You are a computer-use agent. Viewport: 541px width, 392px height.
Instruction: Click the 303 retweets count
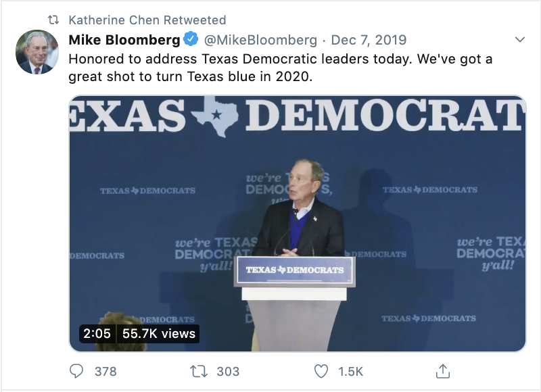228,371
